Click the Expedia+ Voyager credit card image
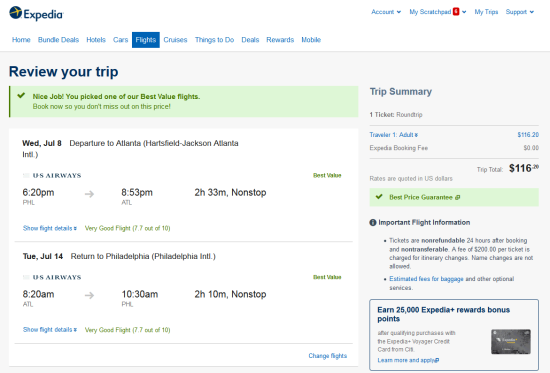Image resolution: width=550 pixels, height=373 pixels. pyautogui.click(x=511, y=341)
